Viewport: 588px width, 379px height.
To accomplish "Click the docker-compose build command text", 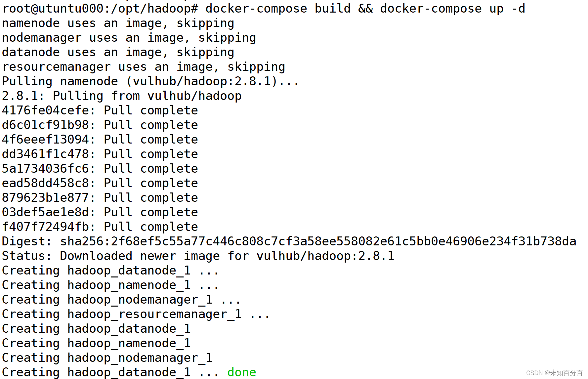I will [278, 9].
